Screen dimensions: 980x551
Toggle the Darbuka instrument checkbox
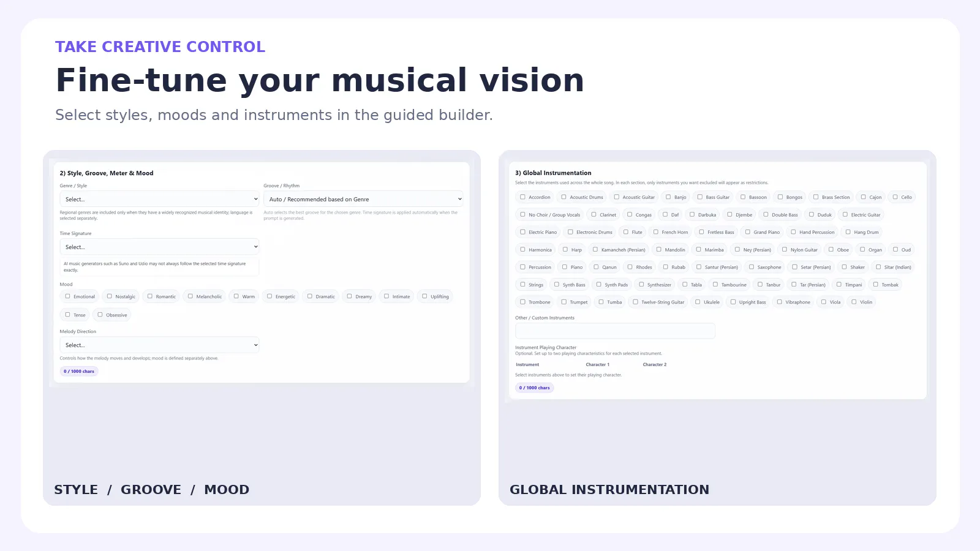point(692,214)
